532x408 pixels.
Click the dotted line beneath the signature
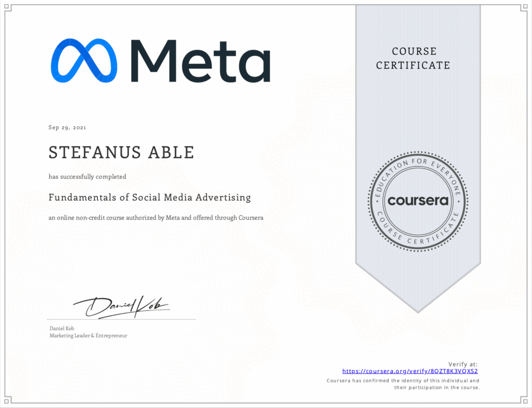point(122,319)
